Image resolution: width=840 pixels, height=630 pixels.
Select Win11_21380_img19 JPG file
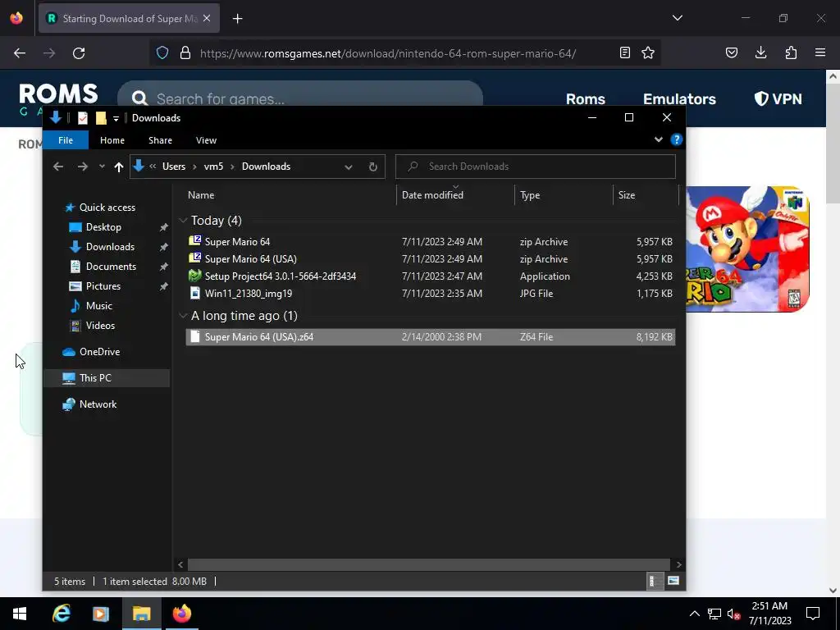430,293
